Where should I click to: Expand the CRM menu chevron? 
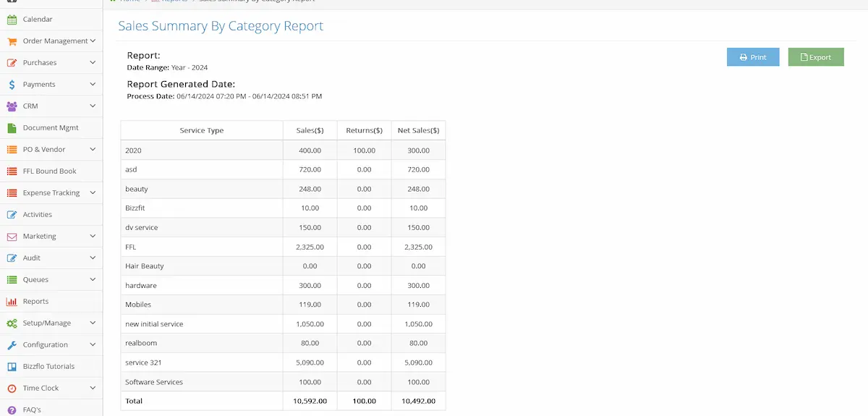[x=93, y=106]
